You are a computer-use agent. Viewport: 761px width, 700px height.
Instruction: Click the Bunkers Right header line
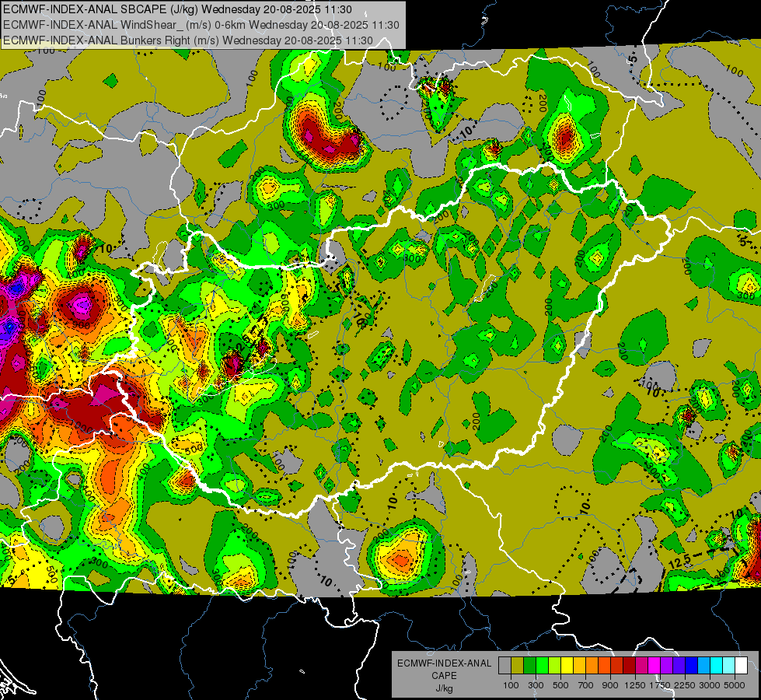click(188, 40)
